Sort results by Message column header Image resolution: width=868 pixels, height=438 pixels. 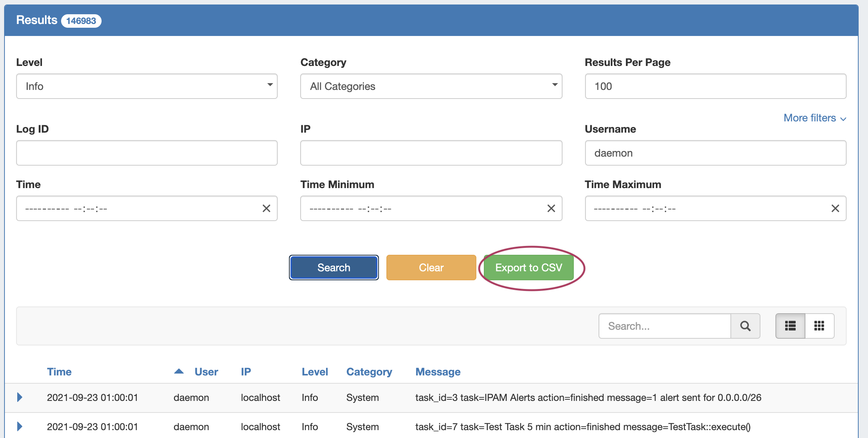click(x=438, y=372)
